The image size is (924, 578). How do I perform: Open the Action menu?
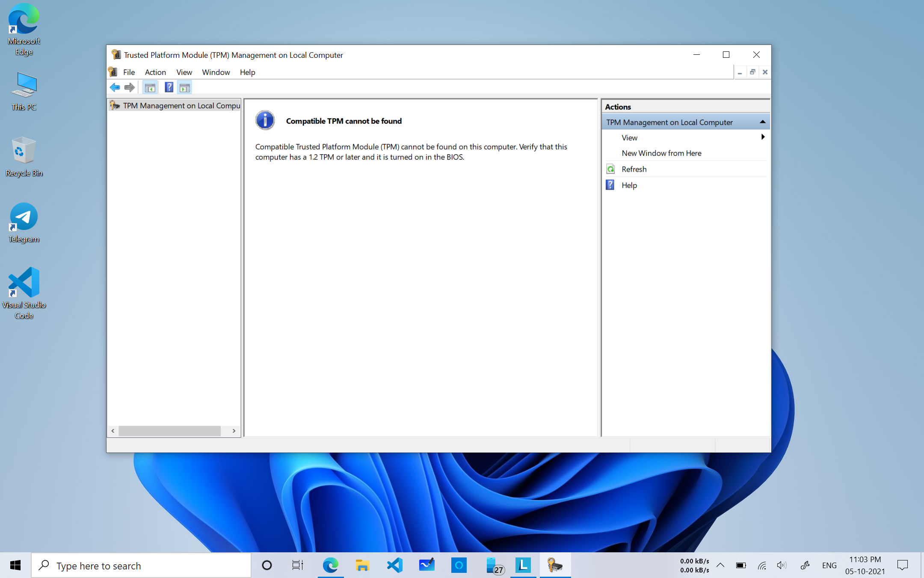pos(155,72)
